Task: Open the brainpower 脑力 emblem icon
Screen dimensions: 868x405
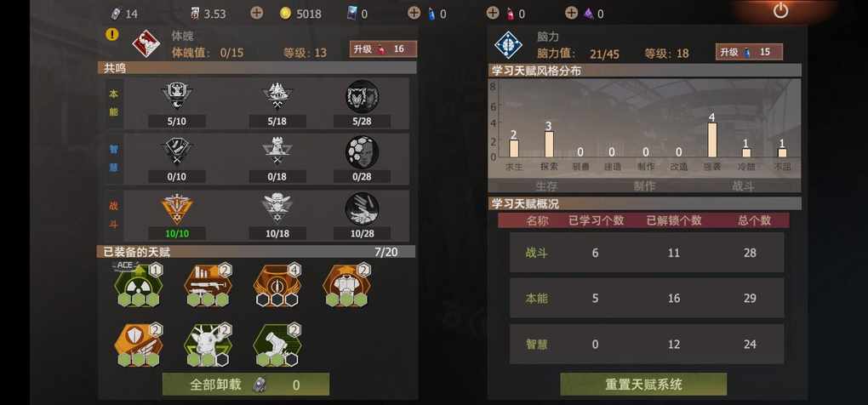Action: coord(508,44)
